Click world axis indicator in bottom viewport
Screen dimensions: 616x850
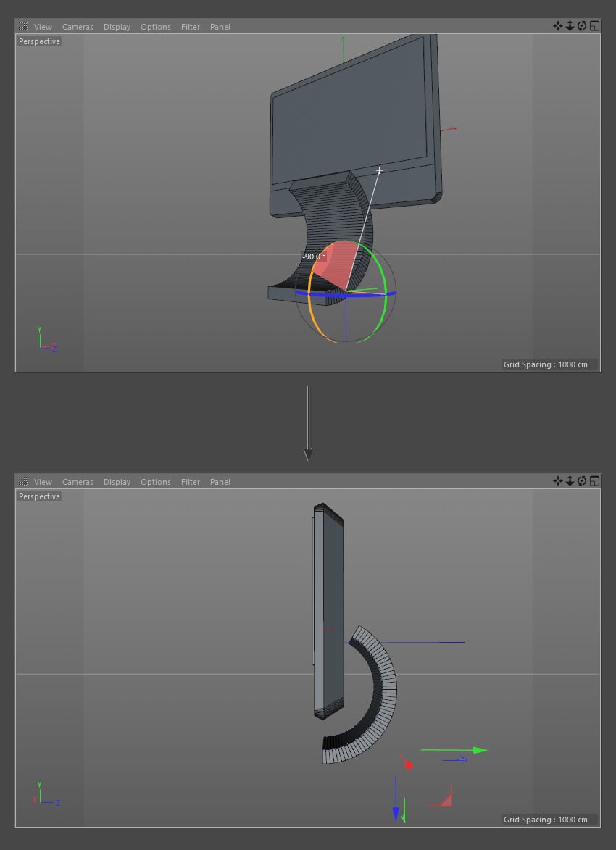[x=46, y=794]
